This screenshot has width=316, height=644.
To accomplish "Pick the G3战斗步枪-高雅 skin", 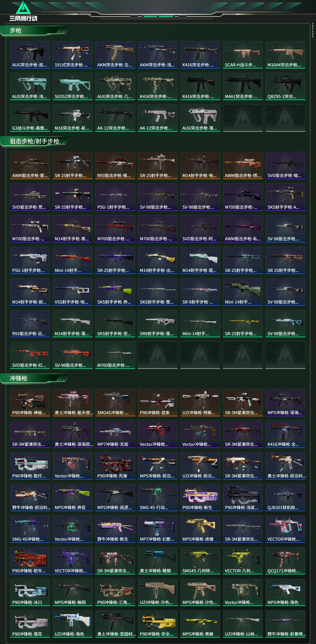I will [30, 118].
